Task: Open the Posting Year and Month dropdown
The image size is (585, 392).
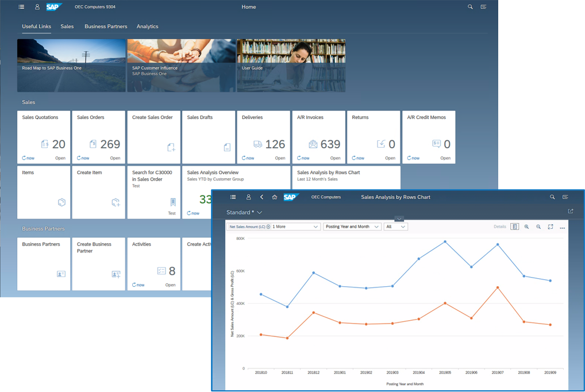Action: coord(352,226)
